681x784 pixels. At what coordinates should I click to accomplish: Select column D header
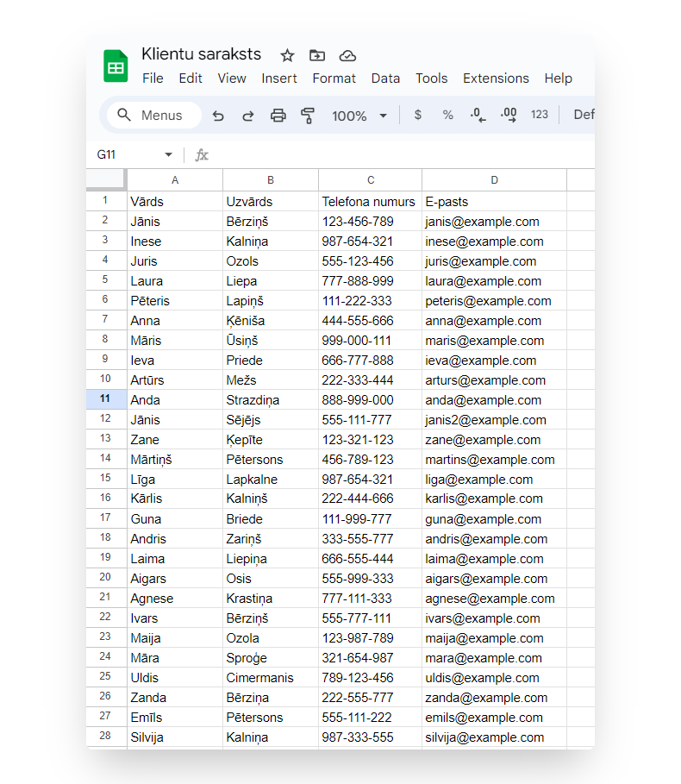coord(494,180)
